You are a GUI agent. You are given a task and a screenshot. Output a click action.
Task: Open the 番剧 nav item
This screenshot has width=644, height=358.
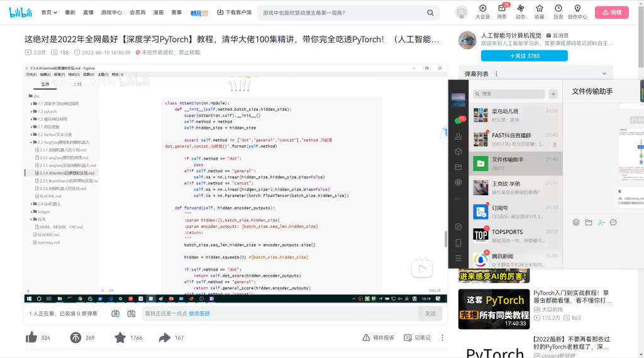tap(70, 13)
